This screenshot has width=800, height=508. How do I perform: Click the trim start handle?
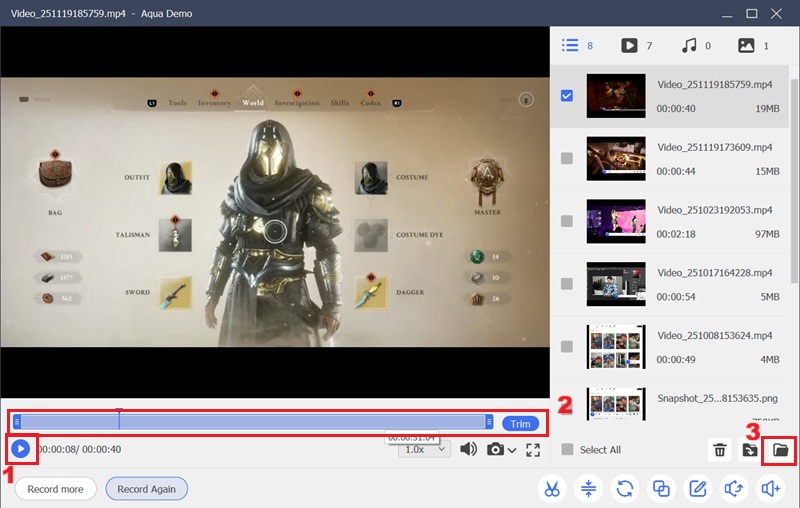tap(17, 422)
